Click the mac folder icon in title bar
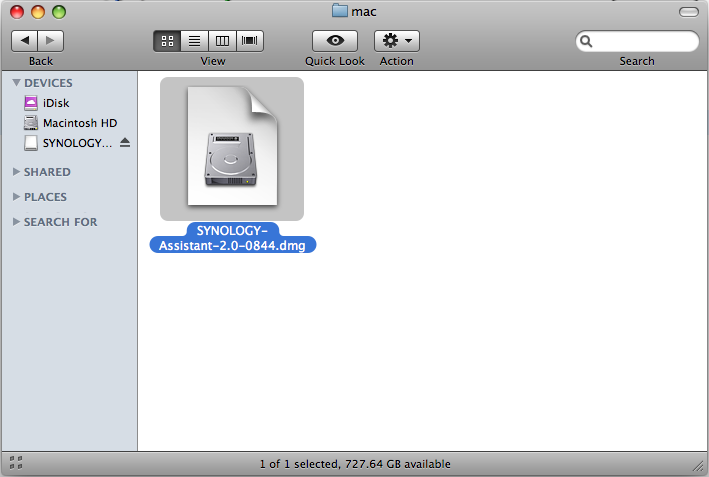This screenshot has height=477, width=709. click(340, 11)
